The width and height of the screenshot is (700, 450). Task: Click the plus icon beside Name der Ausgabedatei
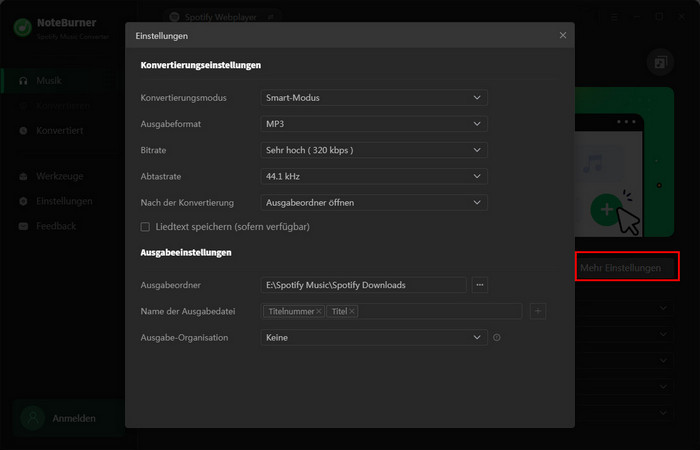coord(538,311)
